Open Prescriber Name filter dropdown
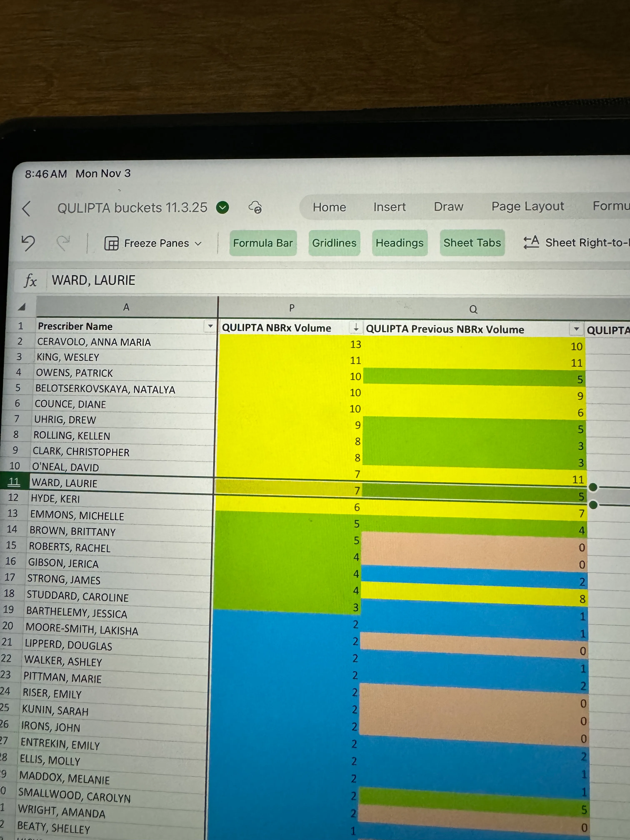This screenshot has width=630, height=840. (x=210, y=326)
